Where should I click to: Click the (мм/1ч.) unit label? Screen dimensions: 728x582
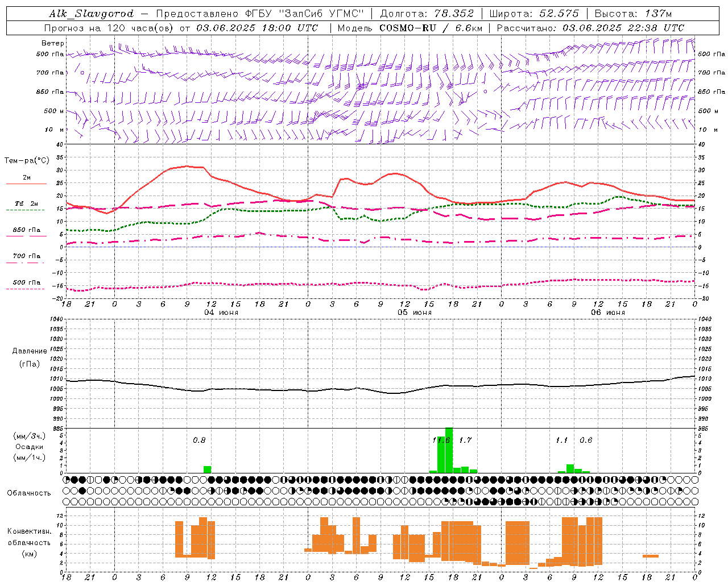coord(29,458)
